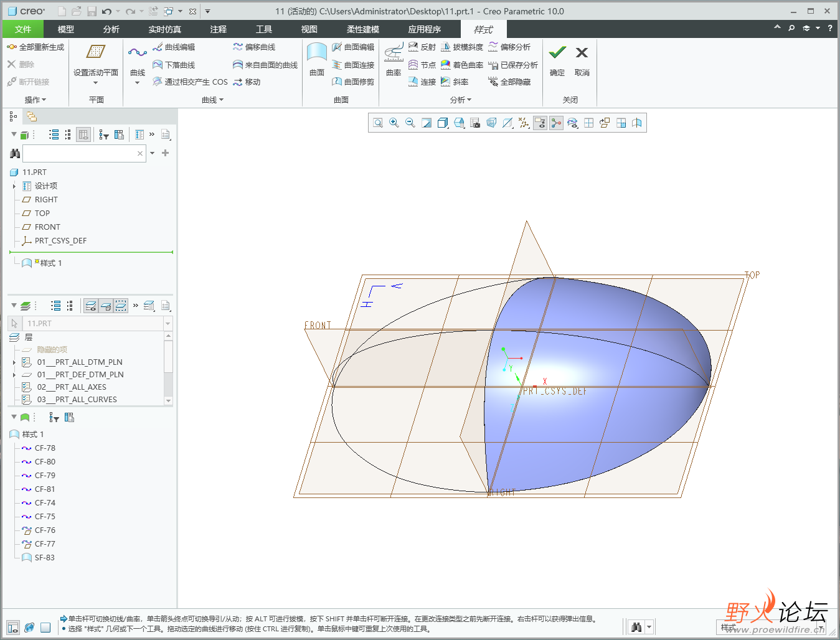Click 来自曲面的曲线 tool

265,65
